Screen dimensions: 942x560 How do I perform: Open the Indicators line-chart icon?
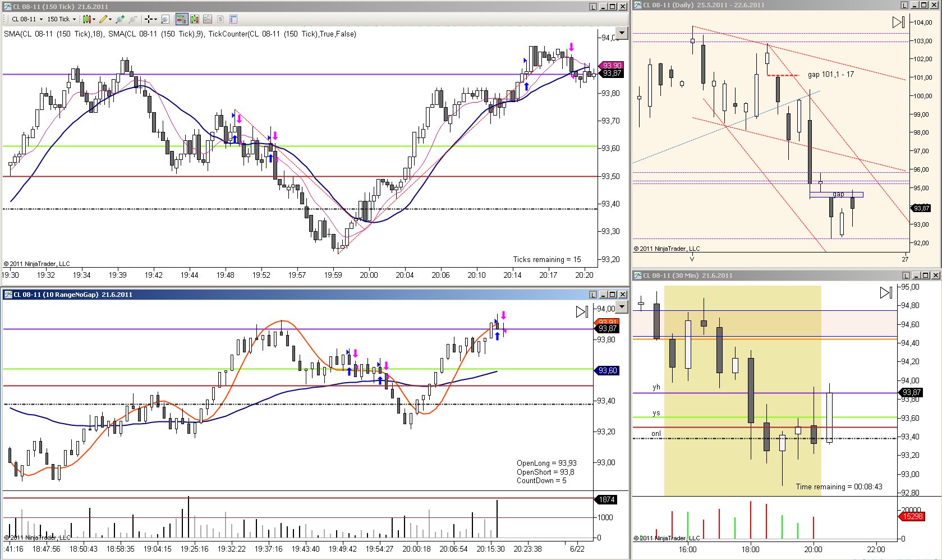coord(208,19)
